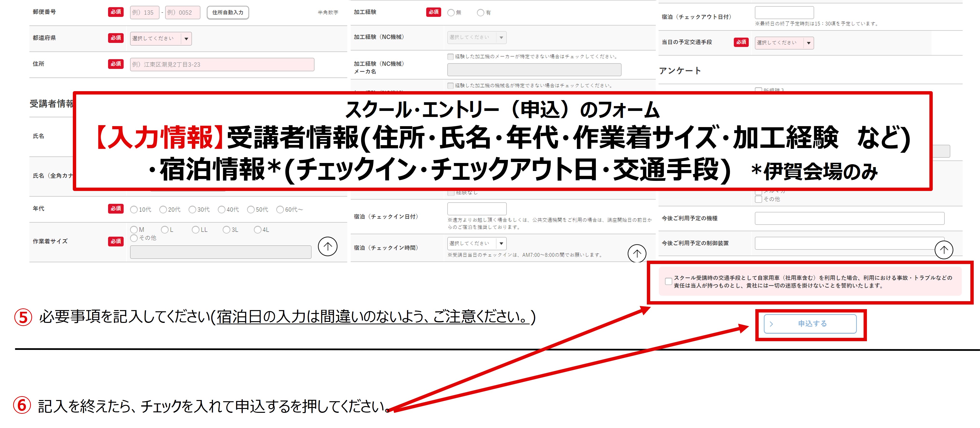Click the right panel scroll-to-top arrow icon
The height and width of the screenshot is (428, 980).
tap(944, 250)
